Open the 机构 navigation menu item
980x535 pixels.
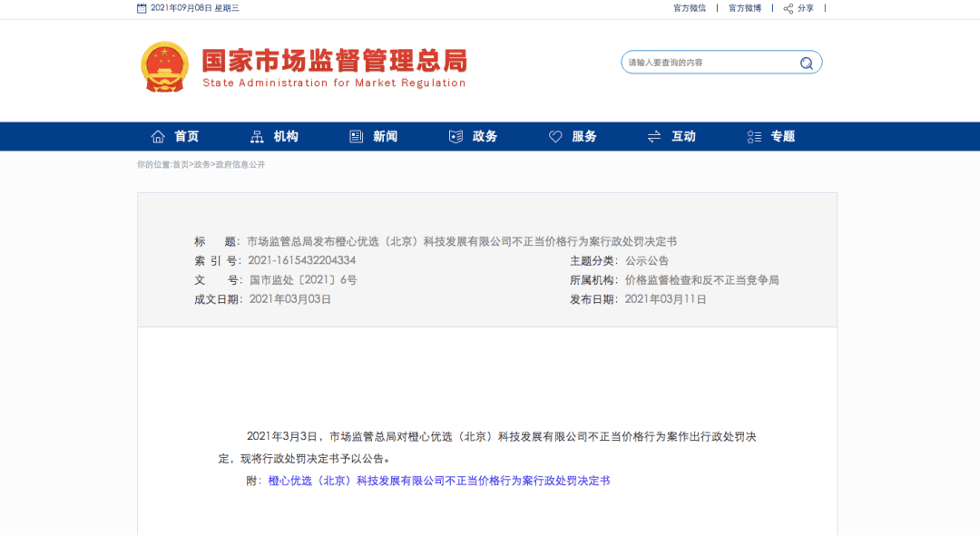tap(286, 137)
